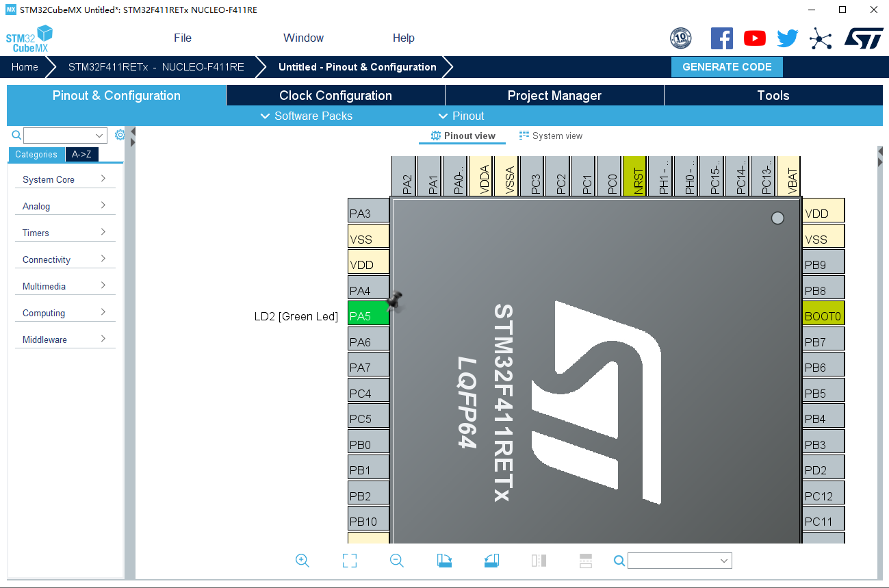Open the settings gear in the sidebar
889x588 pixels.
pyautogui.click(x=120, y=135)
